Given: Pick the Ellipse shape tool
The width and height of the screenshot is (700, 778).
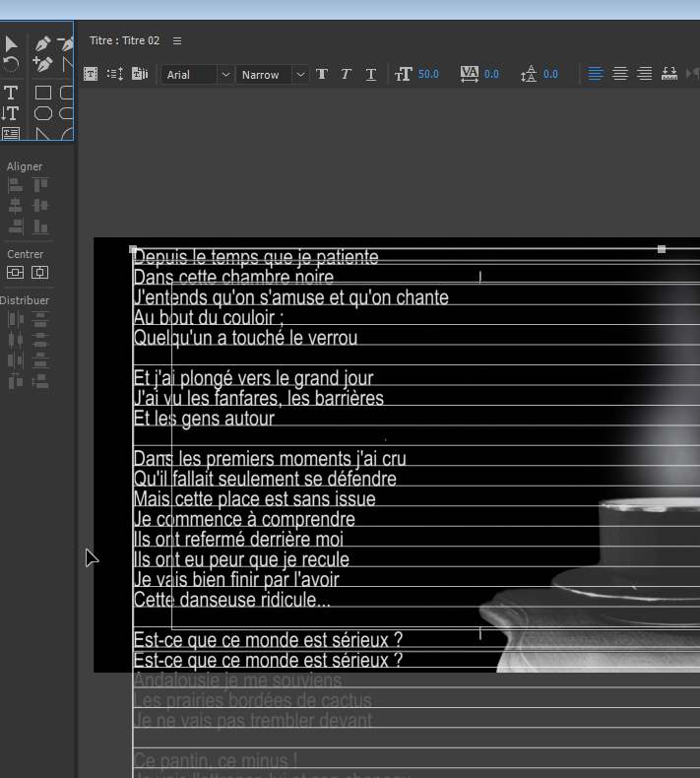Looking at the screenshot, I should click(43, 113).
